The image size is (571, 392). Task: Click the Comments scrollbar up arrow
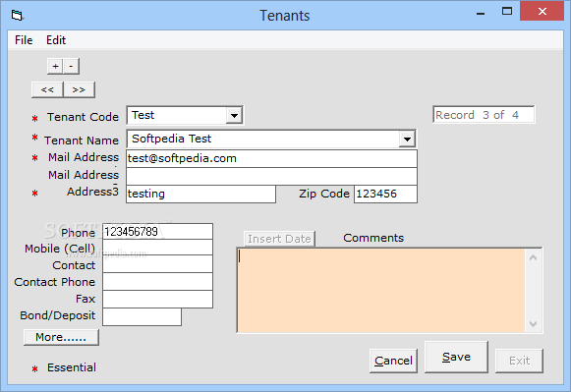533,257
